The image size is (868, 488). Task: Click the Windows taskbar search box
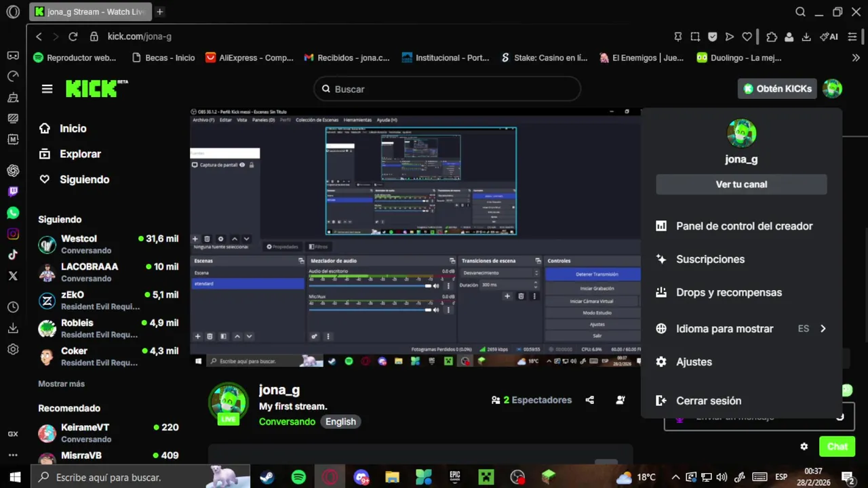(139, 477)
